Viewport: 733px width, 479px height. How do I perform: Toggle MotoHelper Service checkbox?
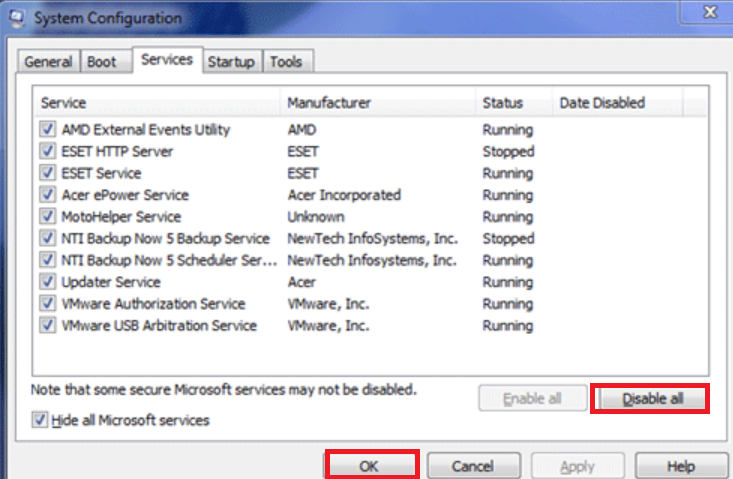pyautogui.click(x=48, y=216)
